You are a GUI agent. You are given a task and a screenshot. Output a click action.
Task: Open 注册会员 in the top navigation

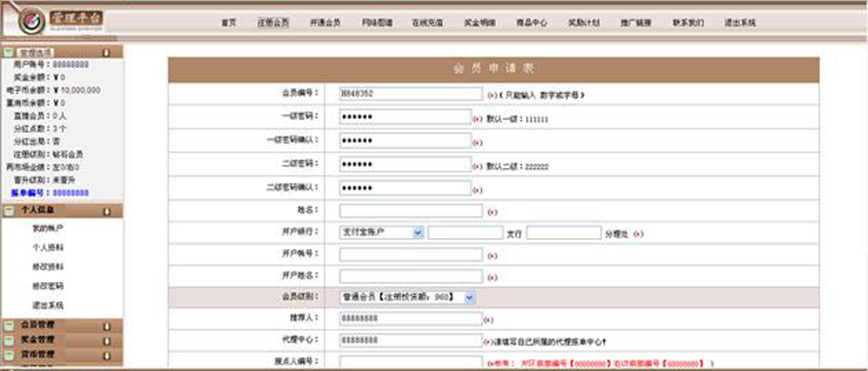[x=273, y=22]
